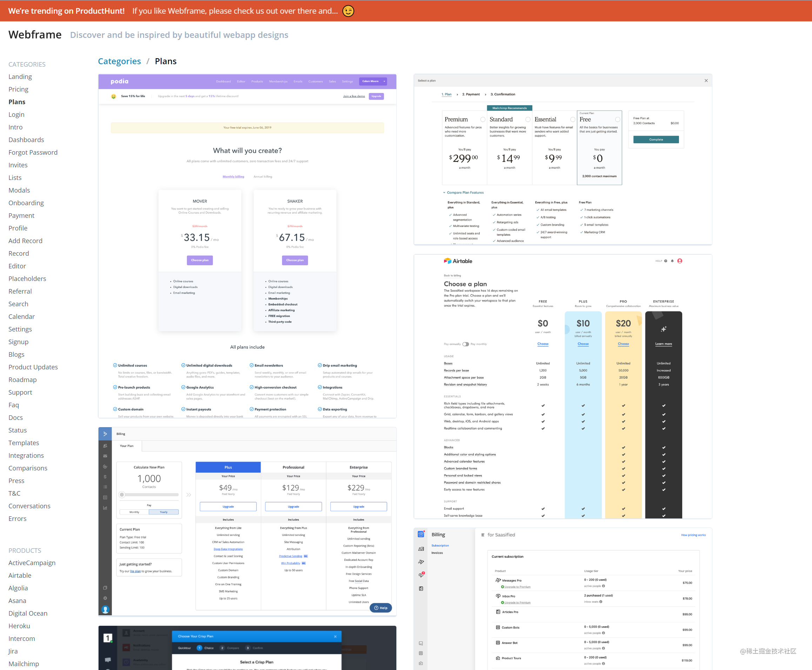This screenshot has width=812, height=670.
Task: Click the 'Join a live demo' link in Podia
Action: 354,96
